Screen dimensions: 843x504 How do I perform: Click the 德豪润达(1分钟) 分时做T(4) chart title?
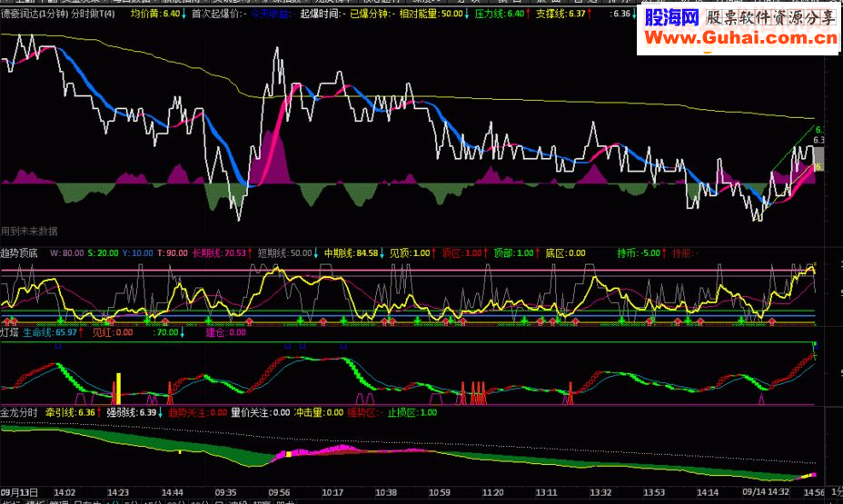[x=57, y=14]
